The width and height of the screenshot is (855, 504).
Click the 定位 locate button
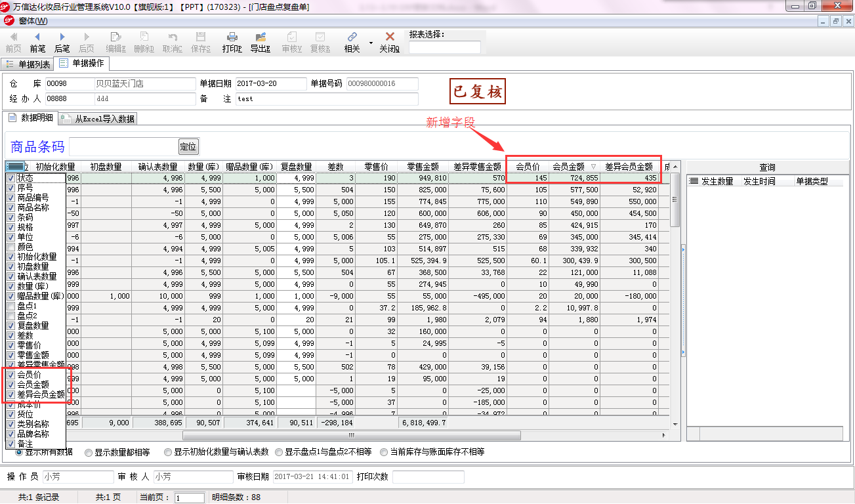click(188, 146)
